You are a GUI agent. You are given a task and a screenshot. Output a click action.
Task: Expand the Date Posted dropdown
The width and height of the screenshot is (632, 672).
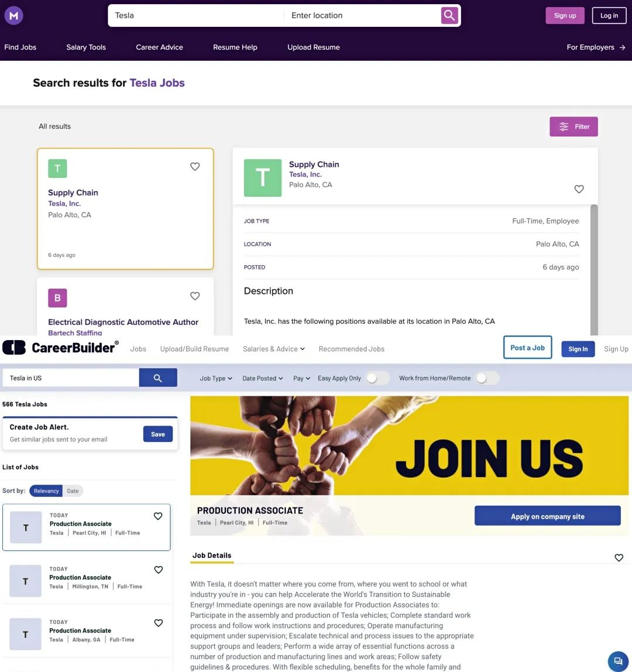263,378
